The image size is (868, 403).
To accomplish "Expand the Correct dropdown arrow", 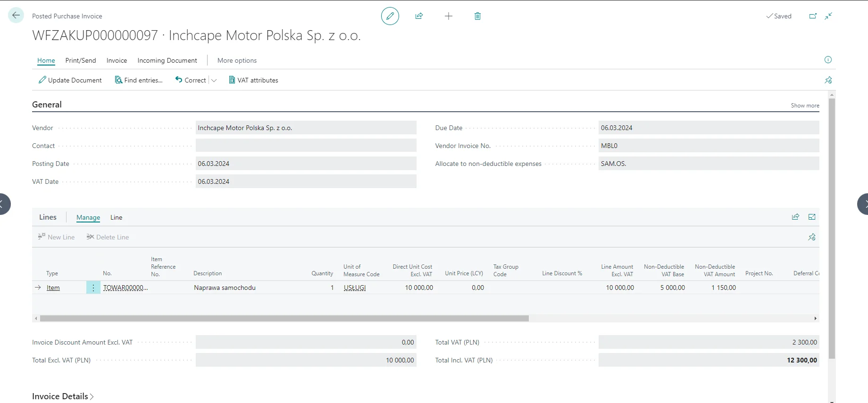I will (214, 81).
